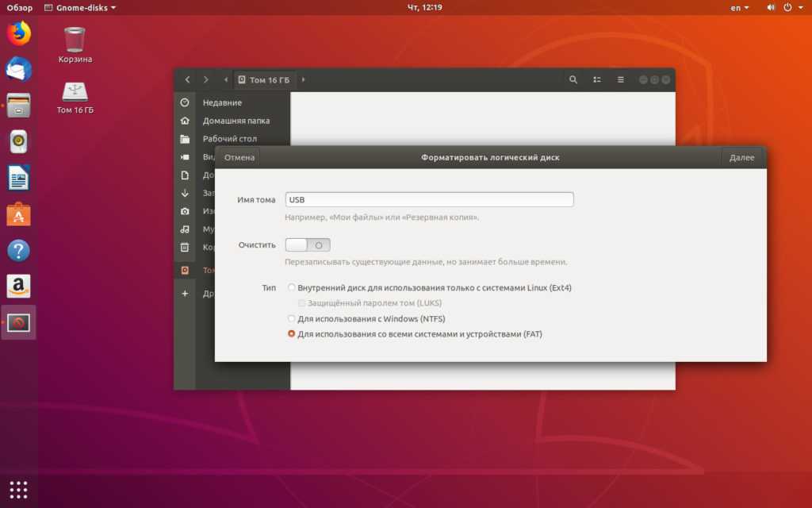Open the Amazon launcher in the dock
Image resolution: width=812 pixels, height=508 pixels.
coord(18,287)
